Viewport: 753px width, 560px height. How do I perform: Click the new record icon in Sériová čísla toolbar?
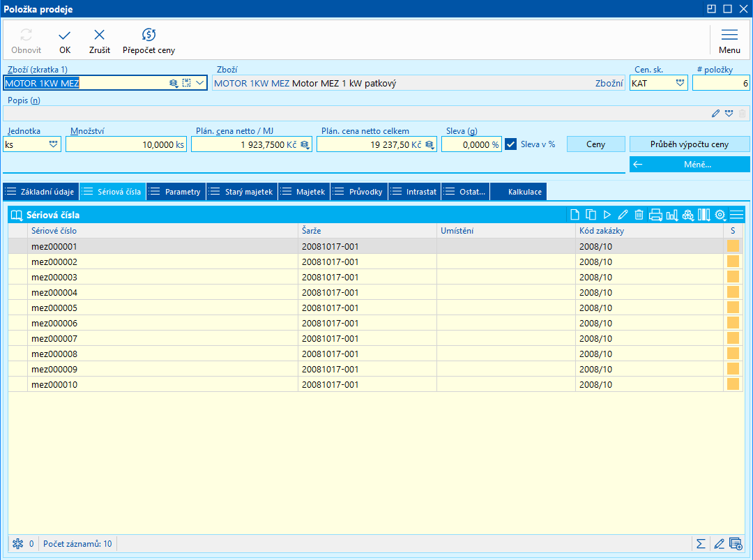[x=575, y=215]
